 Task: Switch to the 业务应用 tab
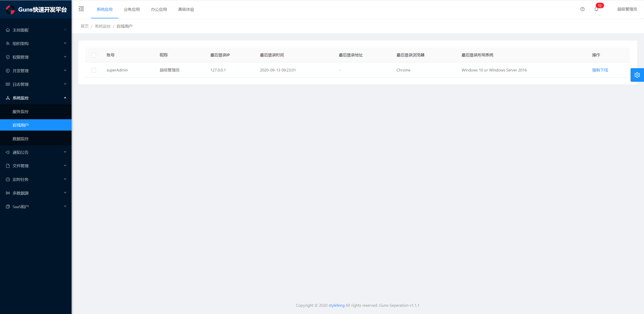132,10
